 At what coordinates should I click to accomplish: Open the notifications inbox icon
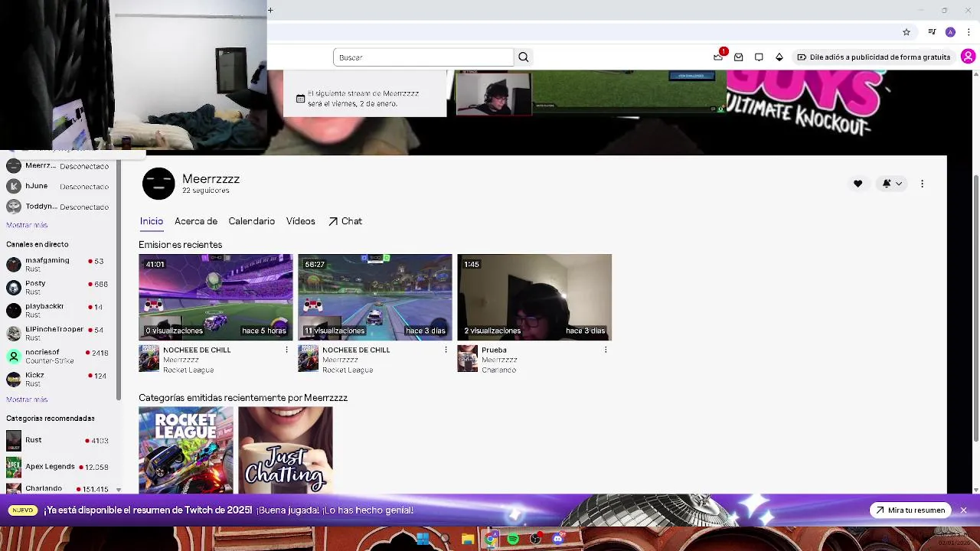point(738,57)
